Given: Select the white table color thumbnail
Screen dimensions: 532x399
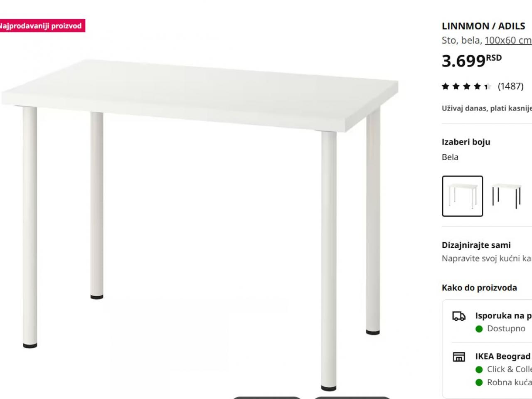Looking at the screenshot, I should point(462,196).
